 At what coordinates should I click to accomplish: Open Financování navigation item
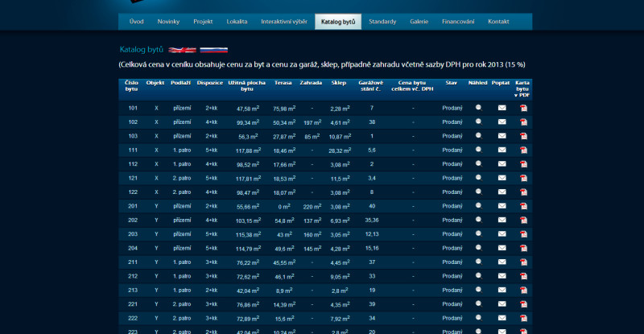tap(458, 22)
